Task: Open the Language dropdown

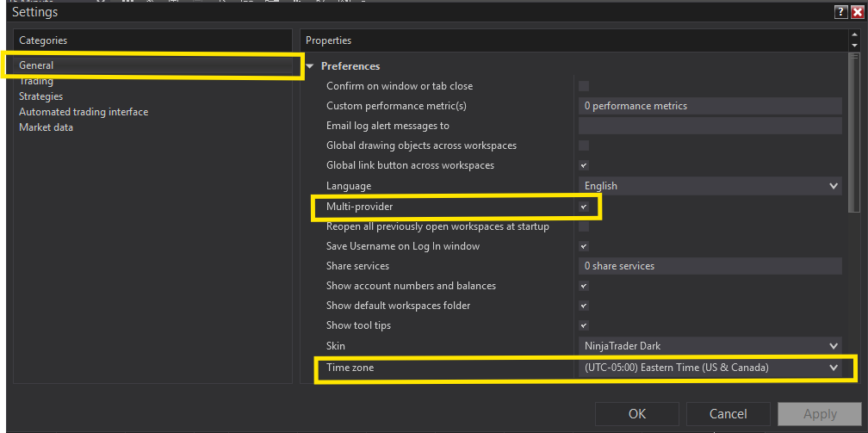Action: click(x=710, y=186)
